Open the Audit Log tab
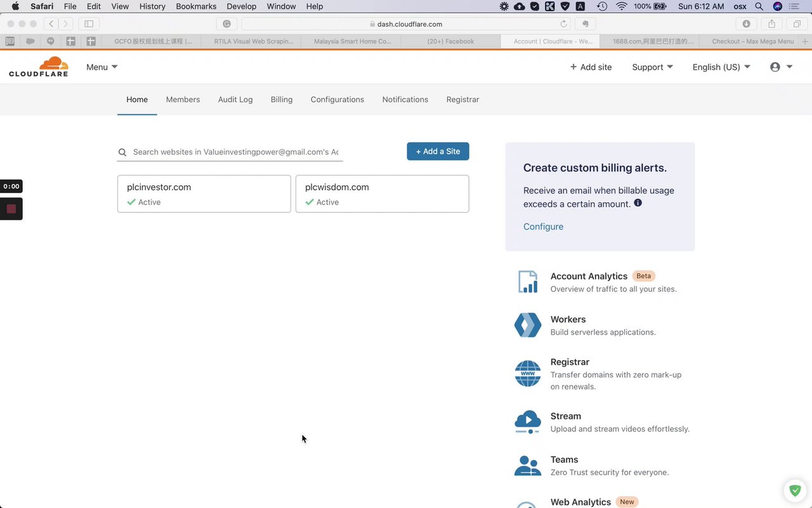 pyautogui.click(x=235, y=100)
